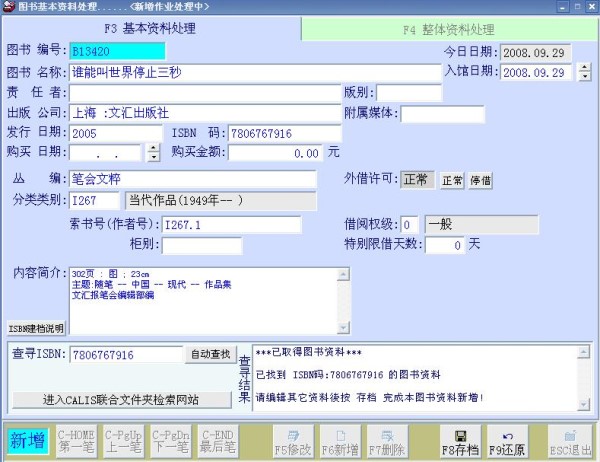The height and width of the screenshot is (462, 600).
Task: Click the 分类类别 code field I267
Action: point(95,201)
